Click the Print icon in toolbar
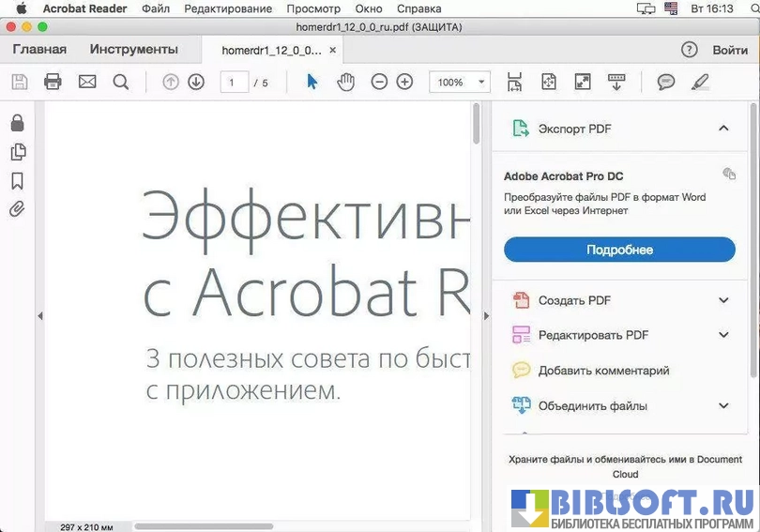Viewport: 760px width, 532px height. [53, 83]
